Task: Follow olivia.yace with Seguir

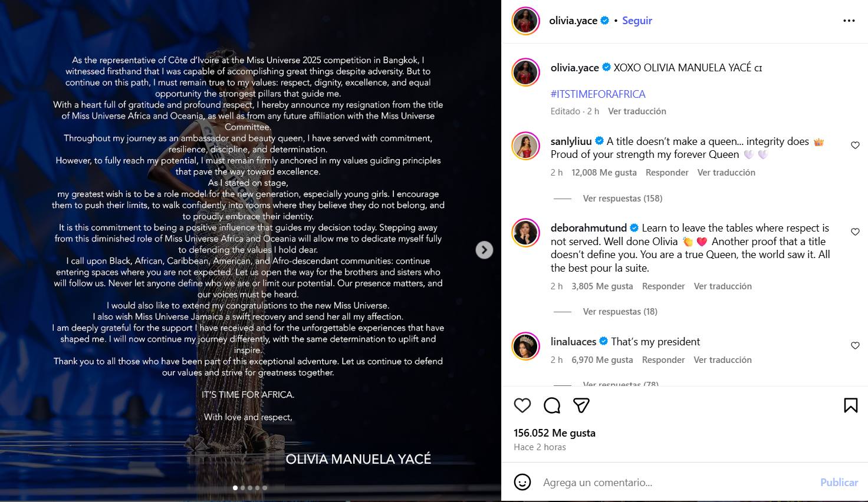Action: [637, 21]
